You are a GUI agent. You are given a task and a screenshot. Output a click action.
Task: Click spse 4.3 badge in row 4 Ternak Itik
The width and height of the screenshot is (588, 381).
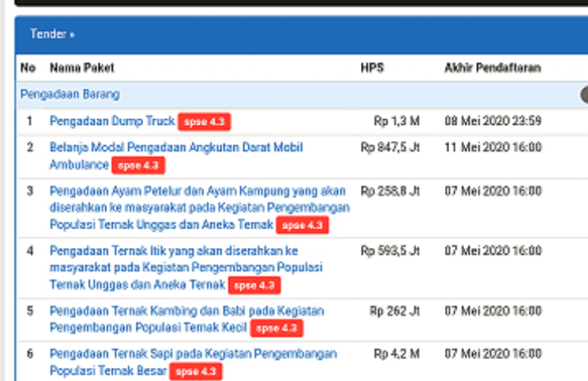(x=255, y=286)
